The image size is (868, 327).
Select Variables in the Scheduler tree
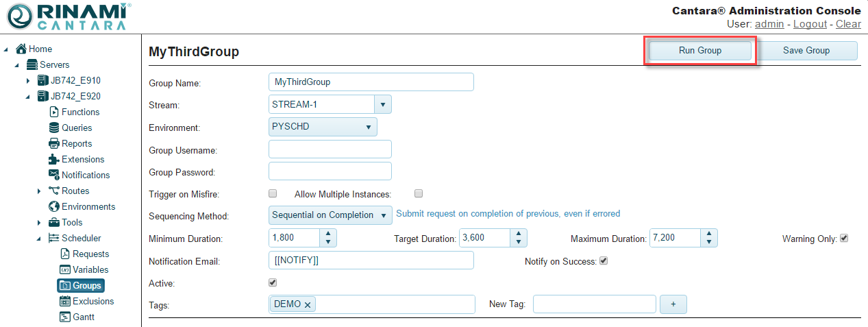pyautogui.click(x=90, y=269)
